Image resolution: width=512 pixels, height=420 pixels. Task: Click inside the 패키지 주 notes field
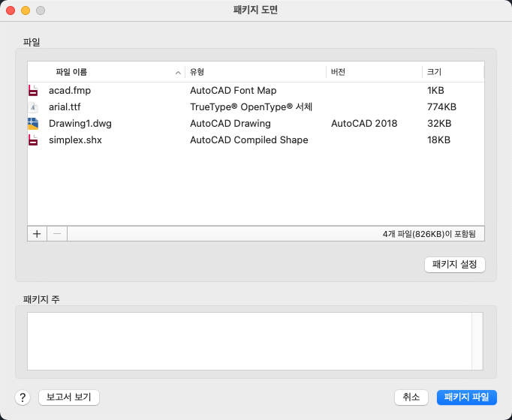[248, 340]
